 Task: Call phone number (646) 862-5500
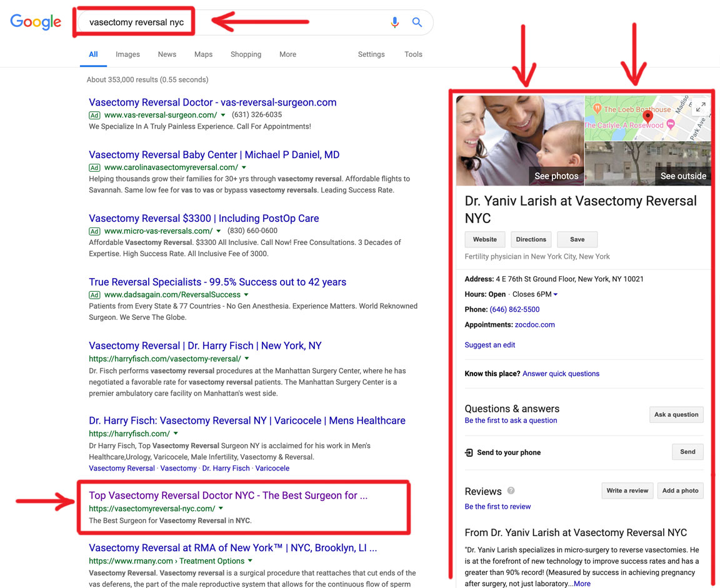514,309
